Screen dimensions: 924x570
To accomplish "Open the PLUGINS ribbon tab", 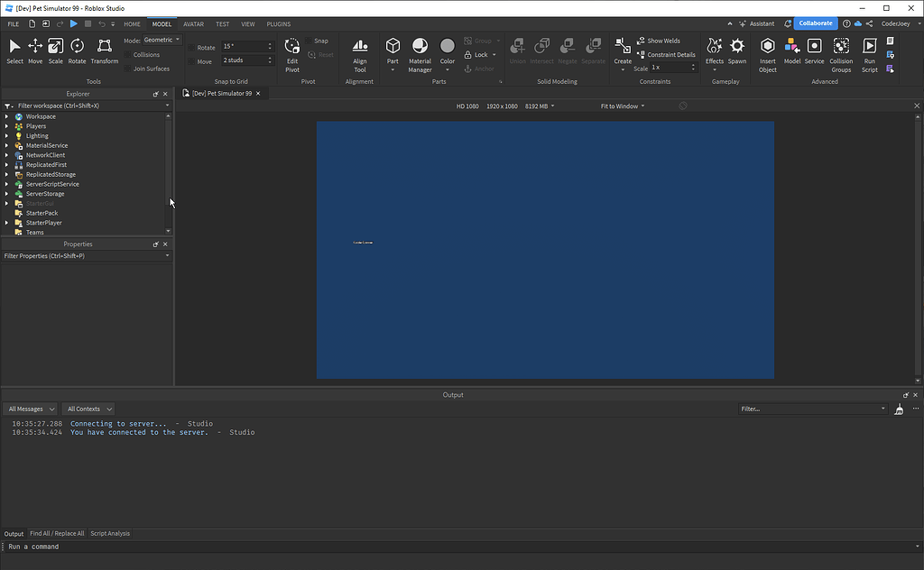I will 278,24.
